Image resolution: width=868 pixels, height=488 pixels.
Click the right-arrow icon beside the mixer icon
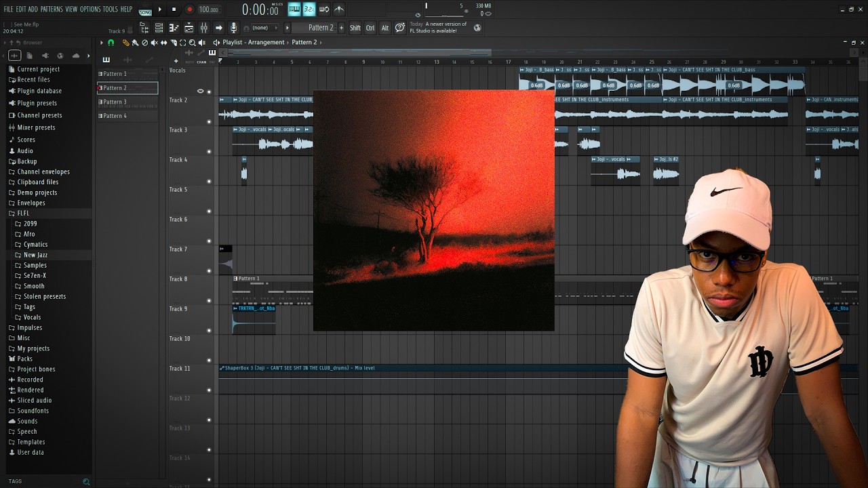click(218, 28)
